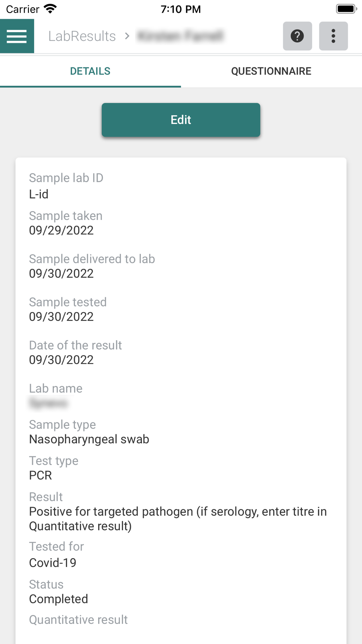This screenshot has height=644, width=362.
Task: Tap the Sample taken date 09/29/2022
Action: pyautogui.click(x=61, y=230)
